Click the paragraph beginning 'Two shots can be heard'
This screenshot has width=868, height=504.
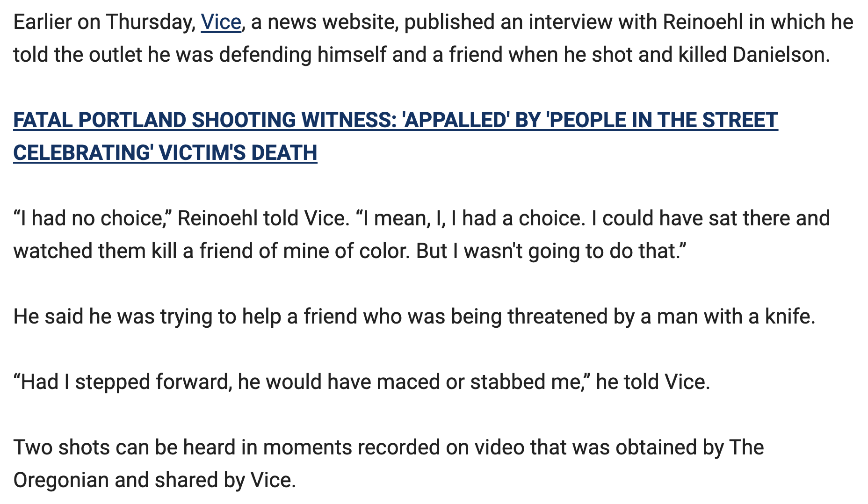point(389,464)
